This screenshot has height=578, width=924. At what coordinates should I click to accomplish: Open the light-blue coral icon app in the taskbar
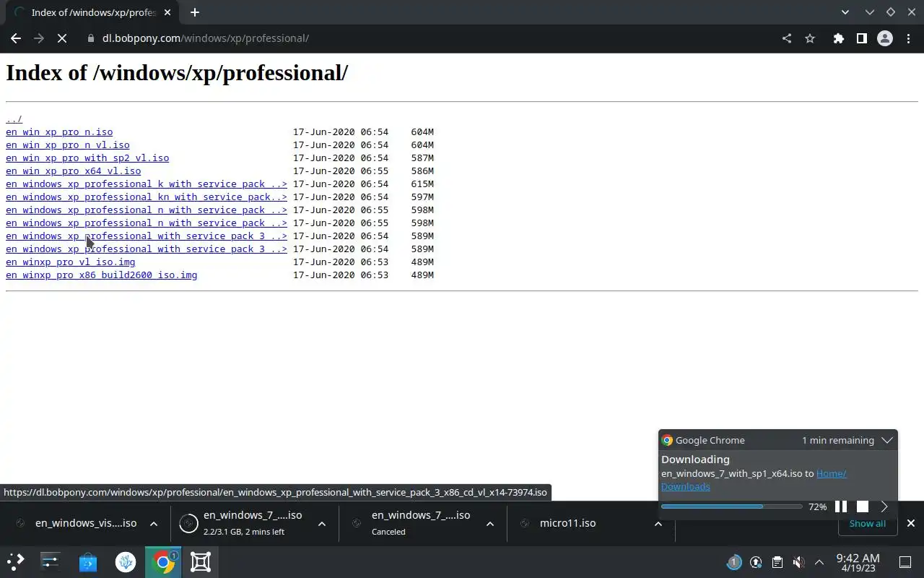pyautogui.click(x=126, y=562)
